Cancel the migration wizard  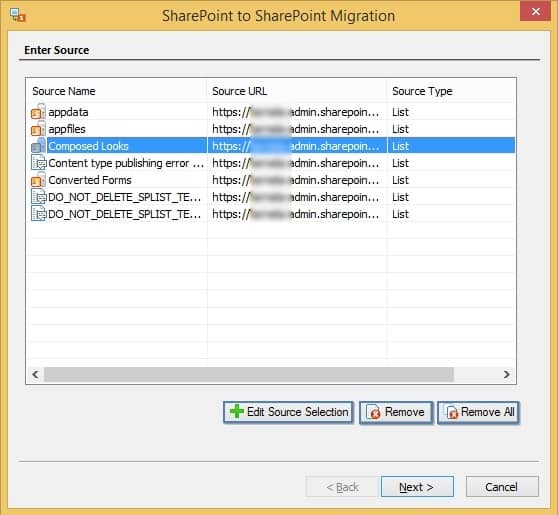(502, 487)
